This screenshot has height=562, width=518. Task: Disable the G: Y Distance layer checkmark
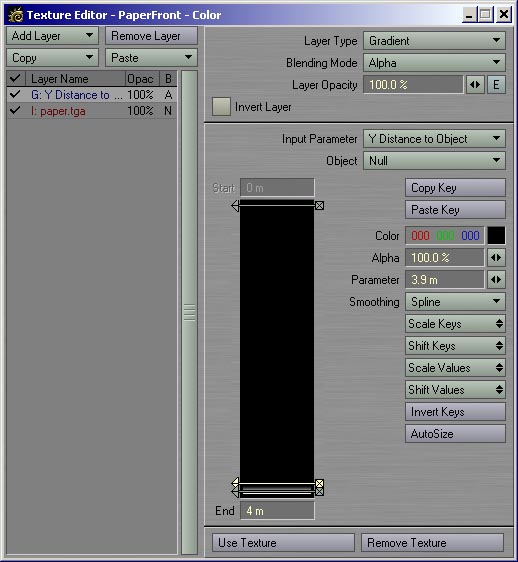click(15, 95)
